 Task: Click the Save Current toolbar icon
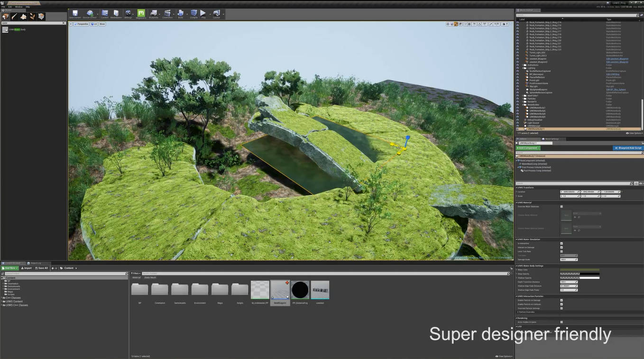pos(75,13)
